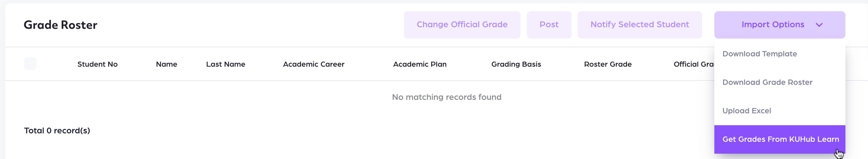The width and height of the screenshot is (868, 159).
Task: Click the Official Grade column header
Action: coord(693,64)
